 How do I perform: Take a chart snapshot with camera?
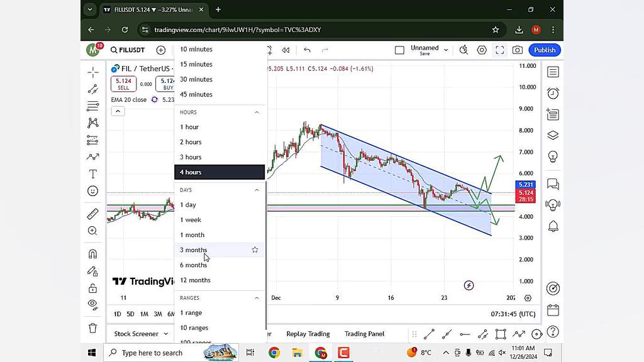click(x=518, y=50)
